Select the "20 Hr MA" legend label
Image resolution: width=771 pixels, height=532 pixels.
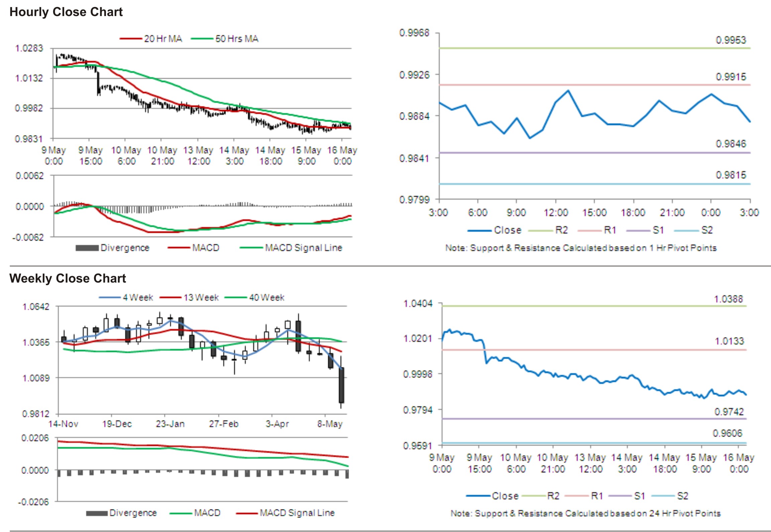coord(163,39)
